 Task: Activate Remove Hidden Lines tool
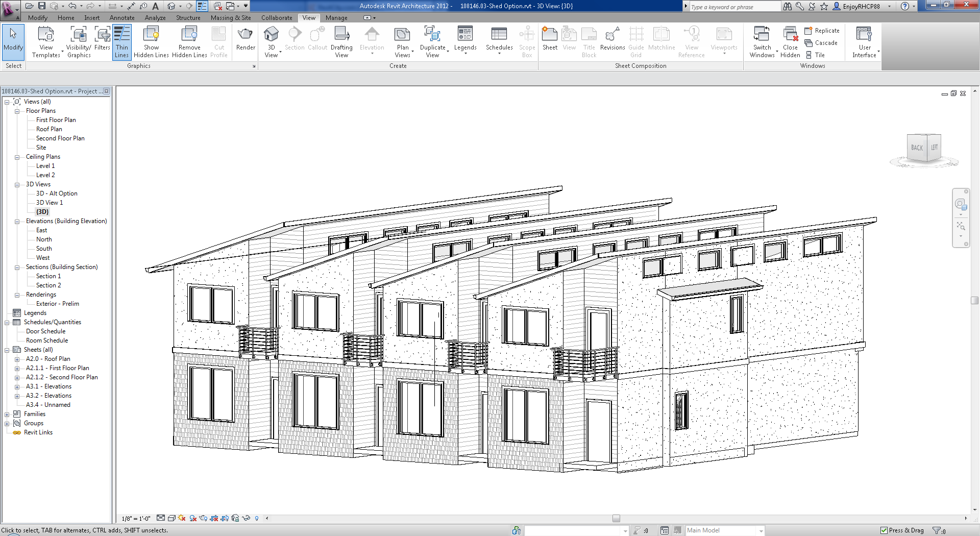[x=189, y=42]
